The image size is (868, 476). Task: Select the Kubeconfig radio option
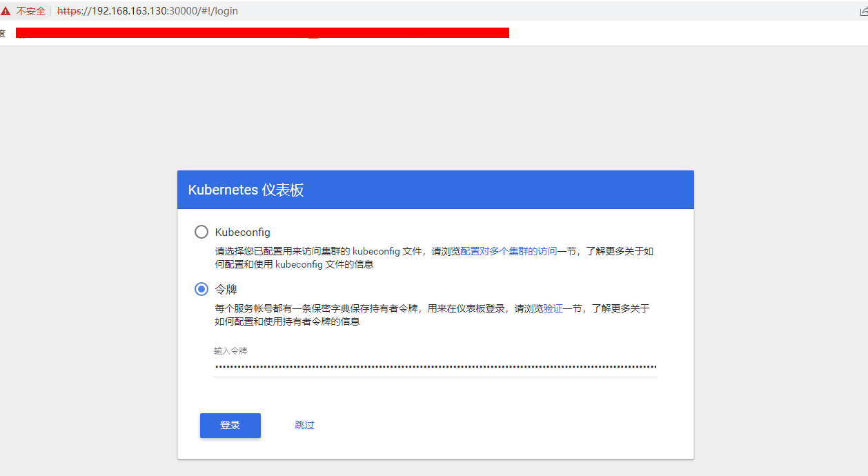click(x=201, y=232)
